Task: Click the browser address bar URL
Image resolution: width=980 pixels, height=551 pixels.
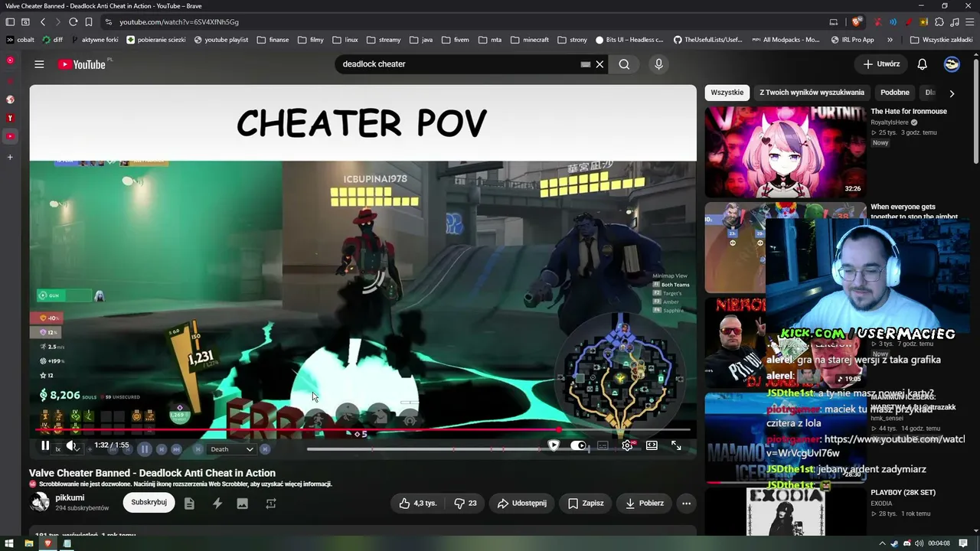Action: 178,22
